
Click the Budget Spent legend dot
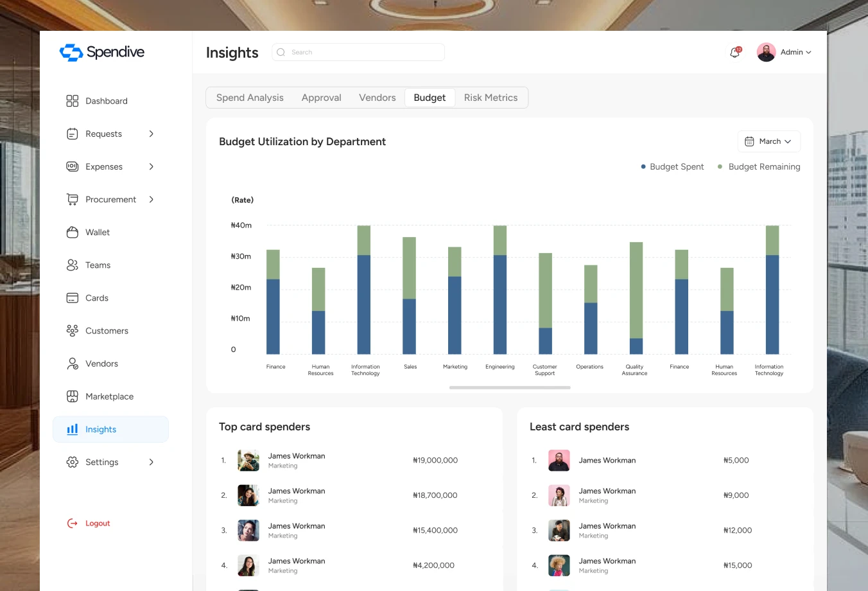click(x=643, y=167)
